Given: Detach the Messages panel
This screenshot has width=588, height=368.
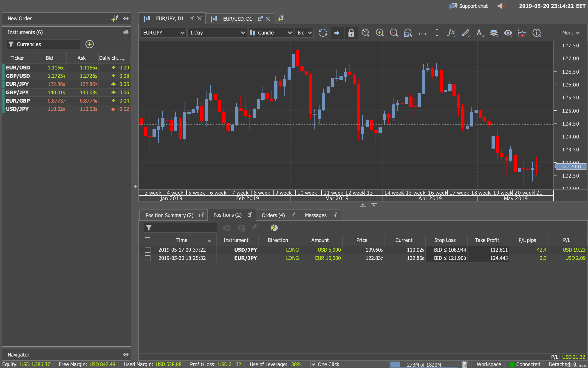Looking at the screenshot, I should [x=335, y=215].
